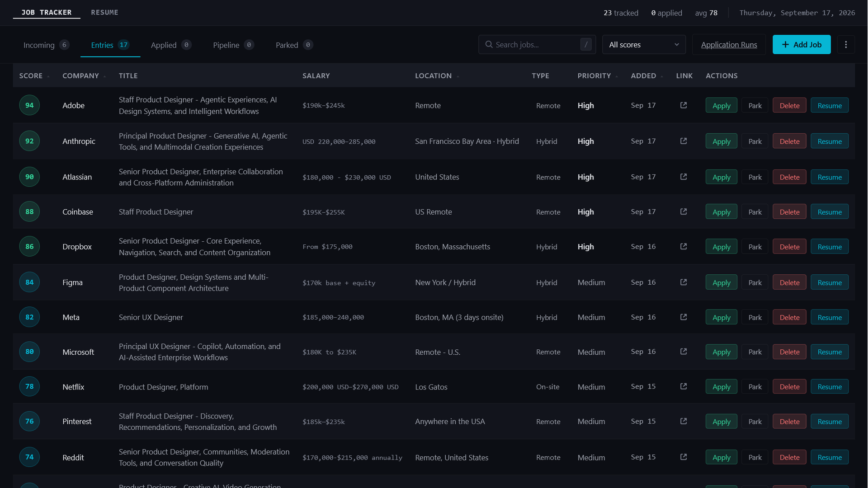Click the Add Job button
Viewport: 868px width, 488px height.
click(x=801, y=44)
